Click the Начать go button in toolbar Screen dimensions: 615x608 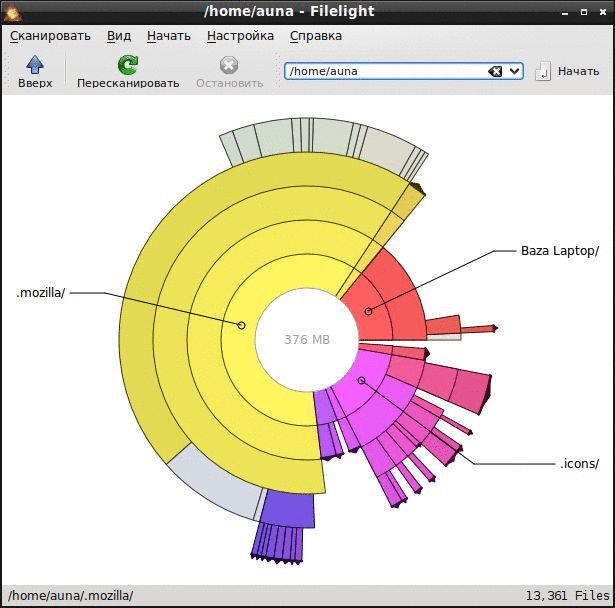pos(568,71)
